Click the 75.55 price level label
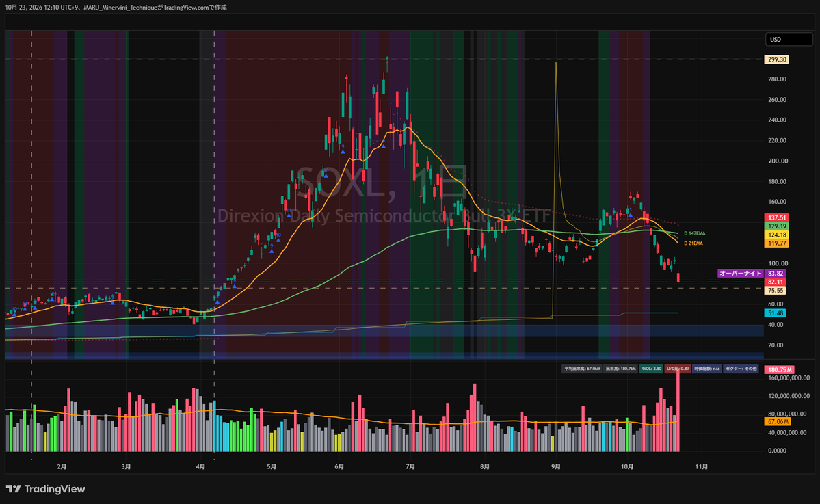The image size is (820, 504). 775,290
